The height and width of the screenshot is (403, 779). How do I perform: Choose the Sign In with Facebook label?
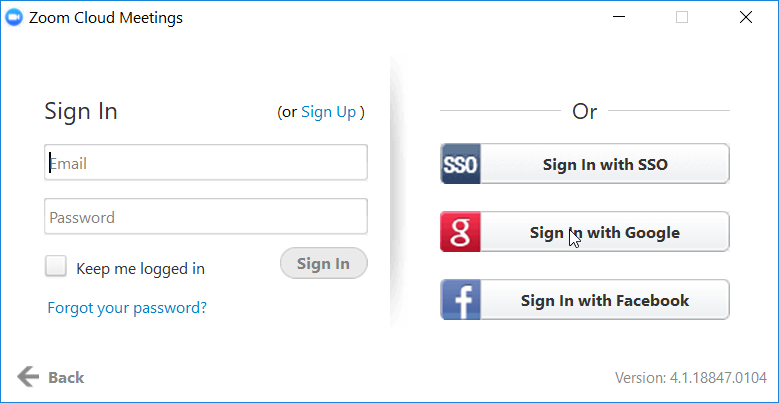[x=605, y=300]
